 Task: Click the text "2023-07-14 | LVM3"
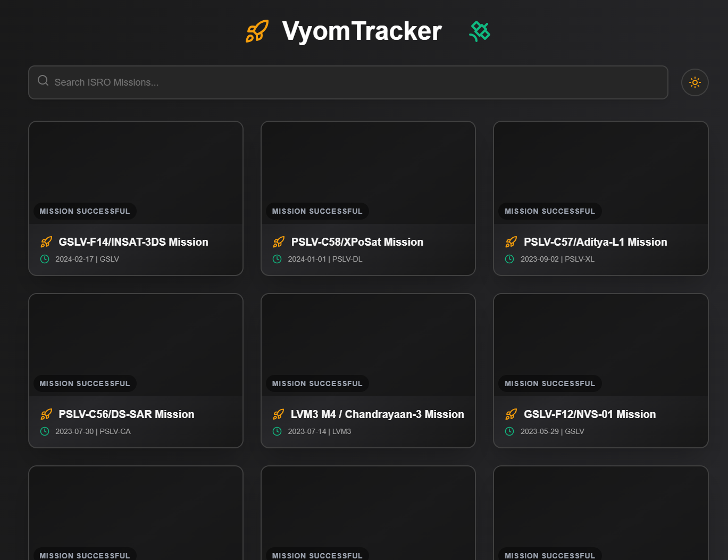click(x=320, y=431)
